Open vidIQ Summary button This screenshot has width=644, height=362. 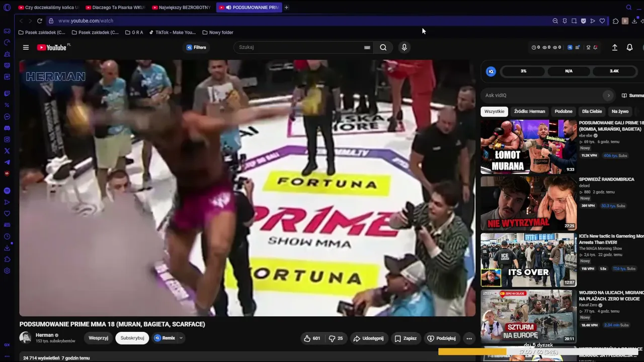[x=633, y=96]
